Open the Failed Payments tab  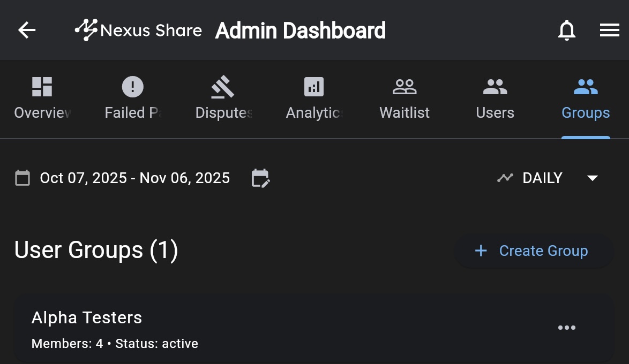[x=132, y=99]
